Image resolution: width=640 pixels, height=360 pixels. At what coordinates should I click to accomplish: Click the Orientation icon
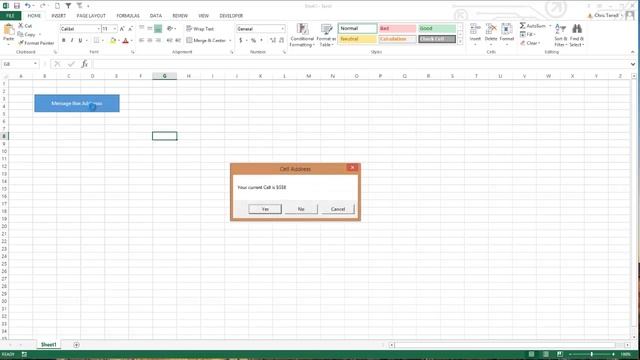(170, 29)
